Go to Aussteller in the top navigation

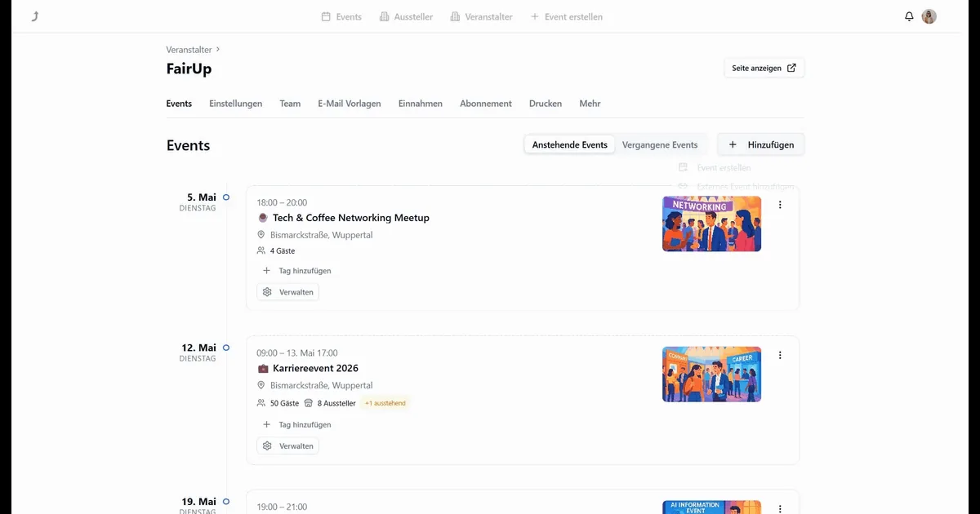point(406,16)
